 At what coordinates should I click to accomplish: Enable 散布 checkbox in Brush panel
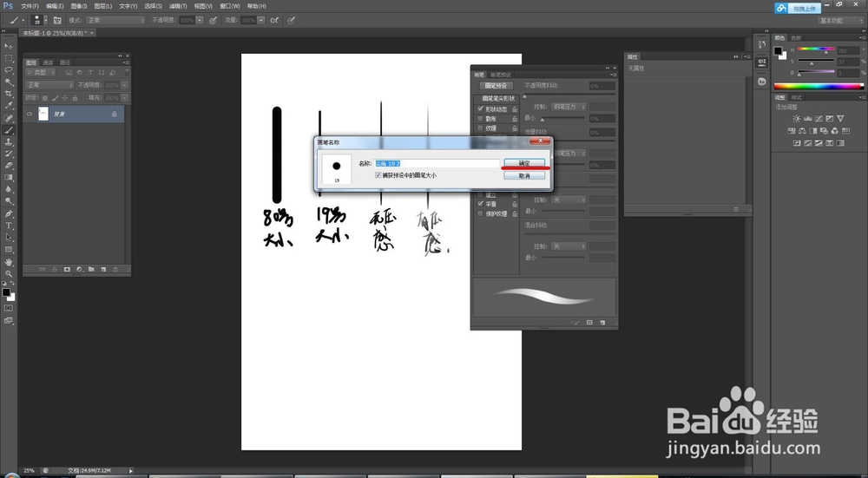point(480,118)
